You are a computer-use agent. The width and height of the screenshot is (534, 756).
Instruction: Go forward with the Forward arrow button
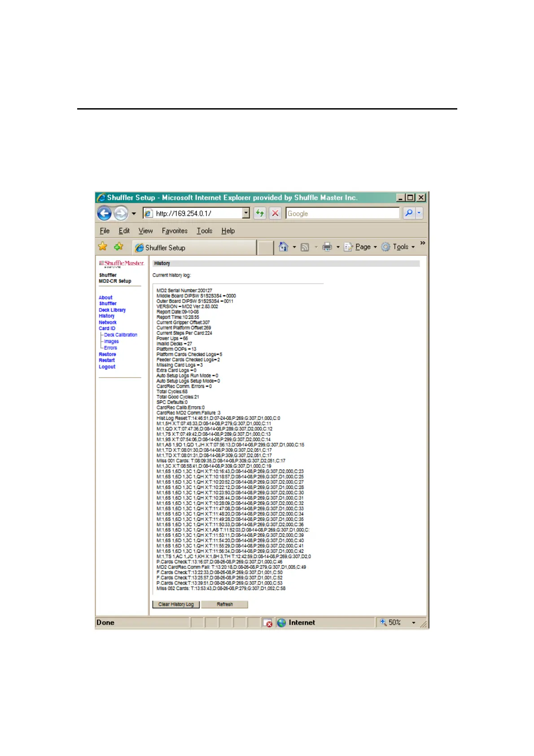pos(121,213)
